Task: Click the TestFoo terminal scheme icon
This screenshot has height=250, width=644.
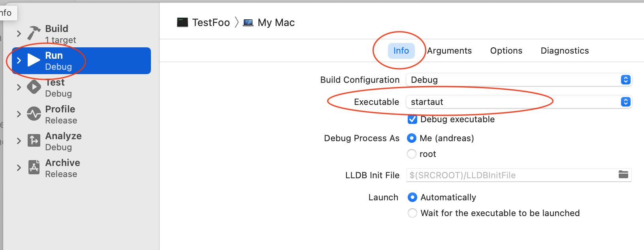Action: [x=183, y=22]
